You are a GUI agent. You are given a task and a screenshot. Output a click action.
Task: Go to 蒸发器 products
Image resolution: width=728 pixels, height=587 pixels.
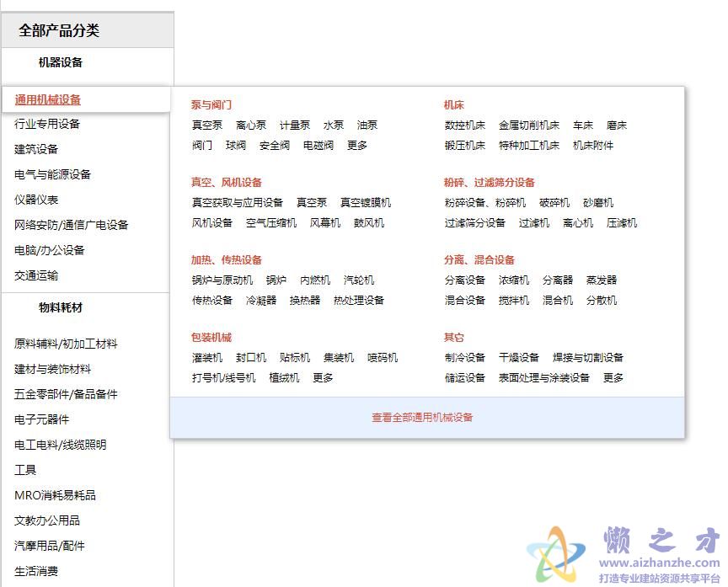coord(602,280)
